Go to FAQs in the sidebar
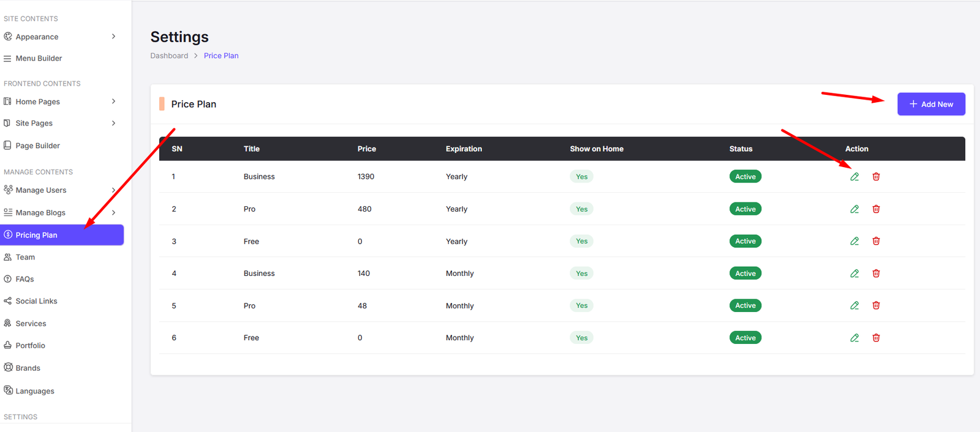The height and width of the screenshot is (432, 980). click(24, 279)
